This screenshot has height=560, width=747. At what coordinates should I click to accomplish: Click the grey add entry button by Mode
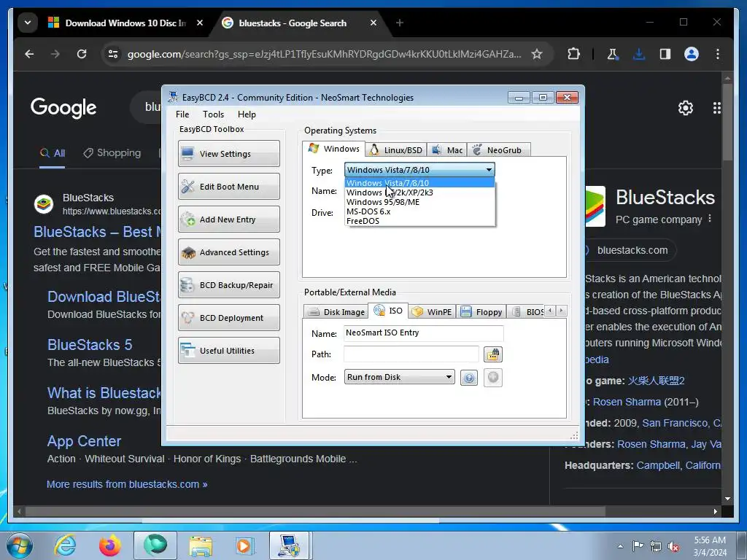pyautogui.click(x=493, y=378)
